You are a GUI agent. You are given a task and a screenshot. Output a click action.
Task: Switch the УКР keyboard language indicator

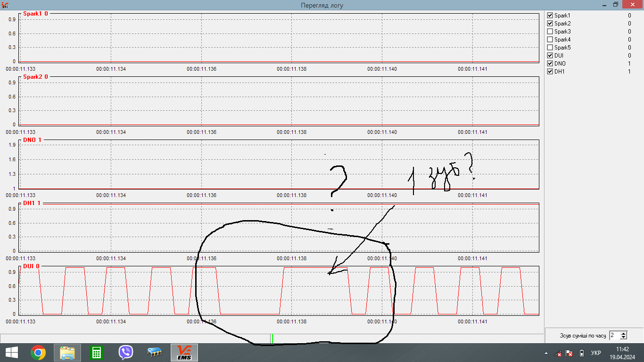(596, 353)
